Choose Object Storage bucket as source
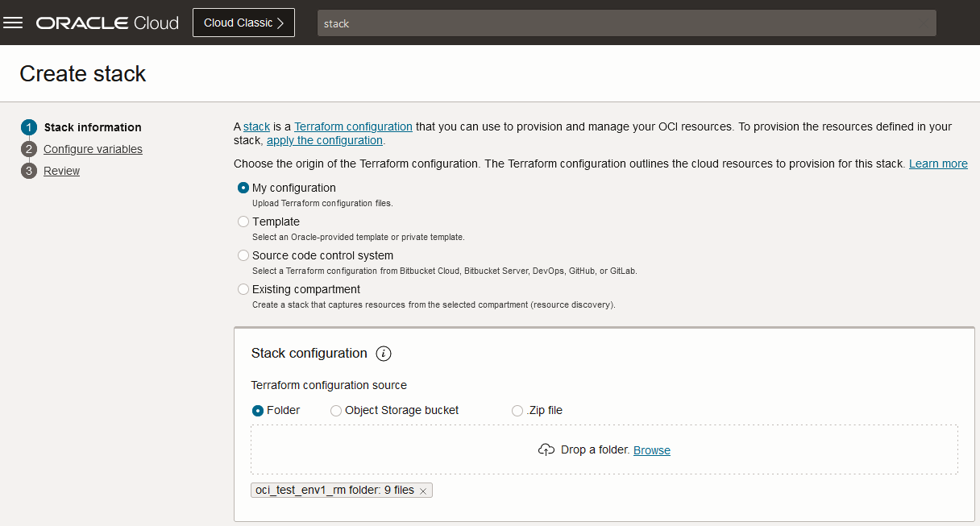 336,410
